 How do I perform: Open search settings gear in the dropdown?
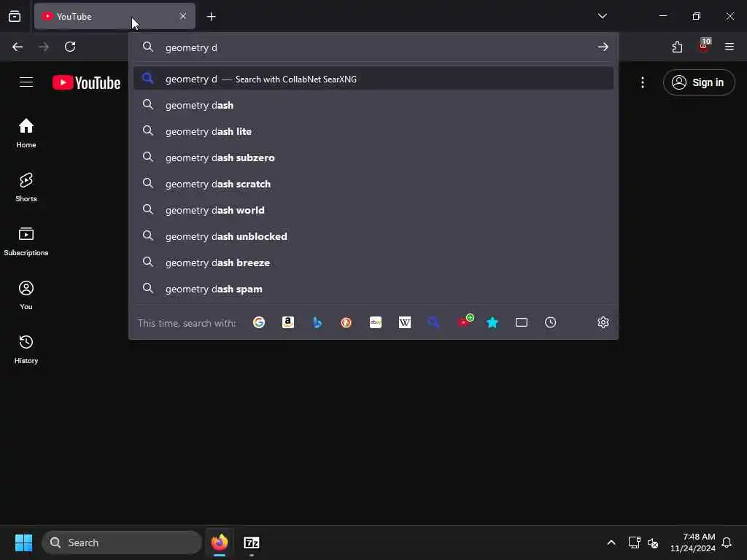pos(603,322)
